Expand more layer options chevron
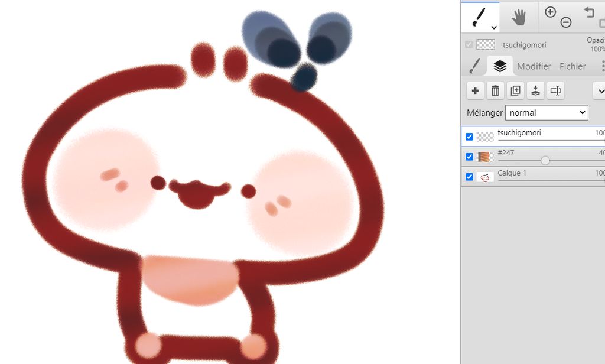This screenshot has width=605, height=364. [600, 91]
